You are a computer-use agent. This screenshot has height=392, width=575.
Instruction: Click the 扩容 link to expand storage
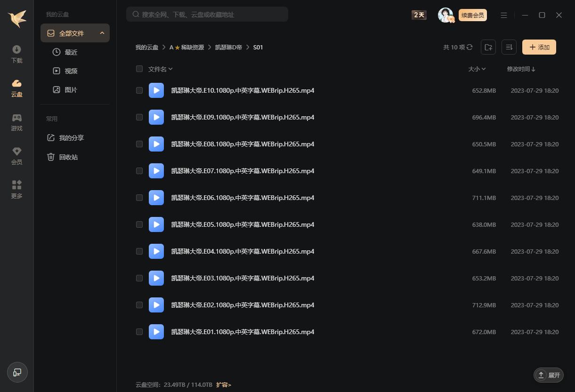pos(224,385)
